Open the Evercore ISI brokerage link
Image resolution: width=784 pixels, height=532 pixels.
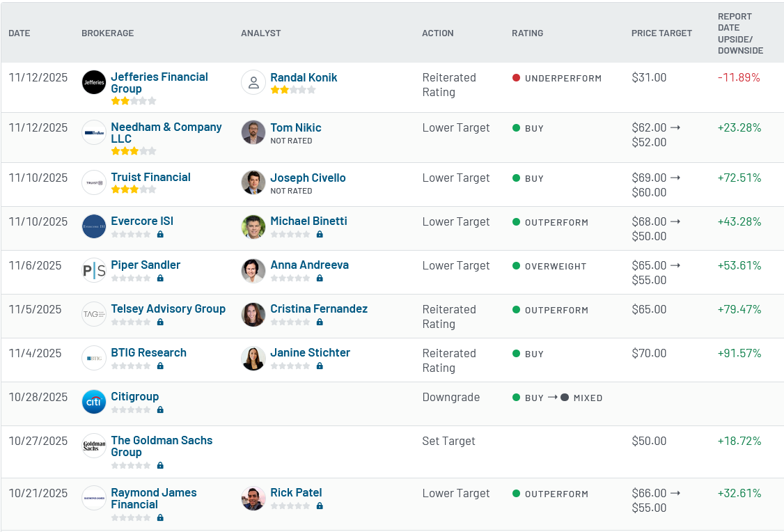(x=142, y=221)
